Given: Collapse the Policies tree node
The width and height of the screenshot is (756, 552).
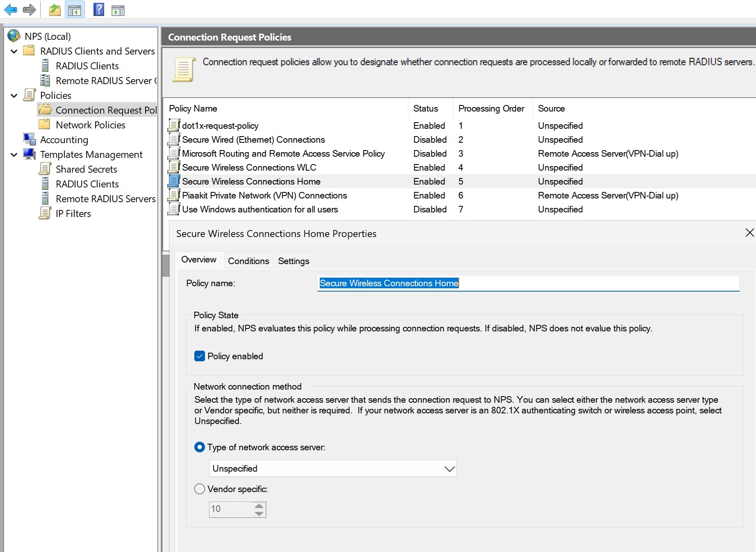Looking at the screenshot, I should pyautogui.click(x=14, y=96).
